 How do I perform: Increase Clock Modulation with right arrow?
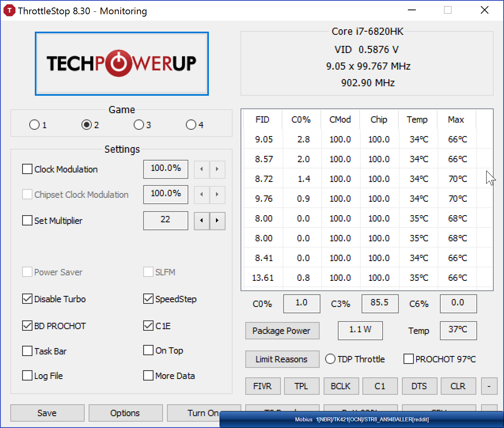pyautogui.click(x=217, y=169)
